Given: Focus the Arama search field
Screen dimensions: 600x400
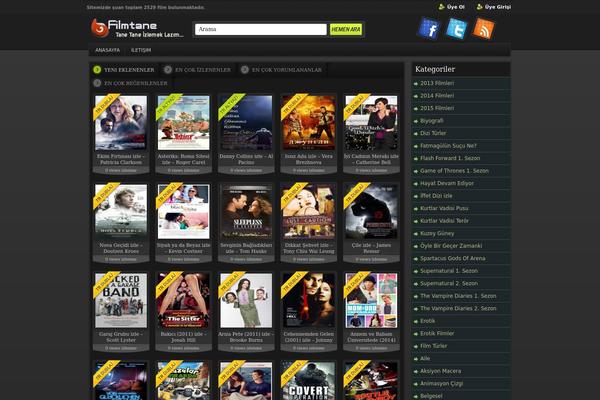Looking at the screenshot, I should coord(261,29).
